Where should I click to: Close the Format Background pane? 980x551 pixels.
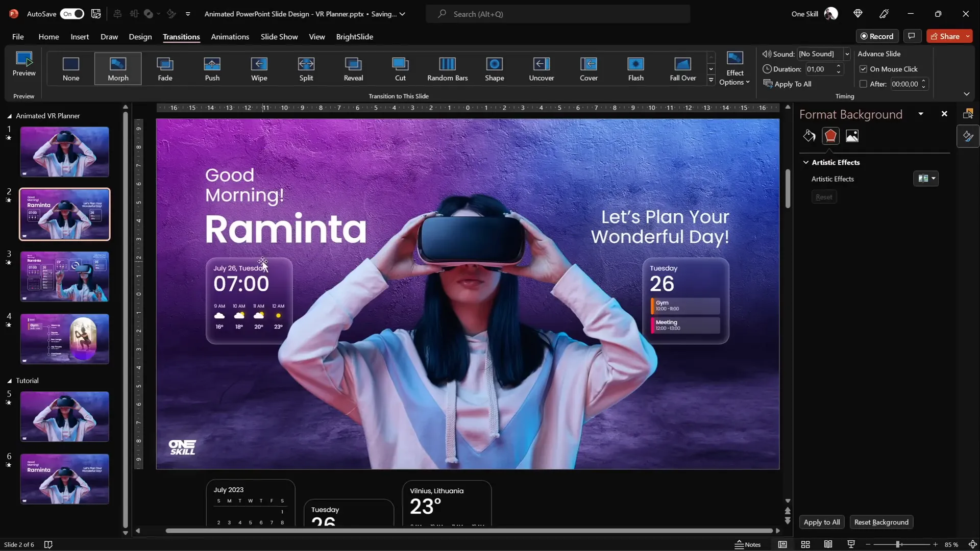point(944,114)
